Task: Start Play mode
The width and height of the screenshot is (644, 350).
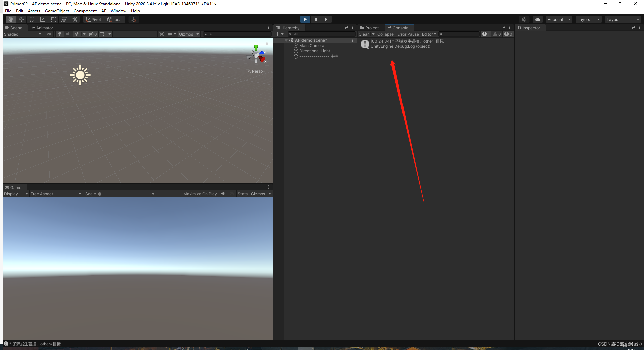Action: pos(305,19)
